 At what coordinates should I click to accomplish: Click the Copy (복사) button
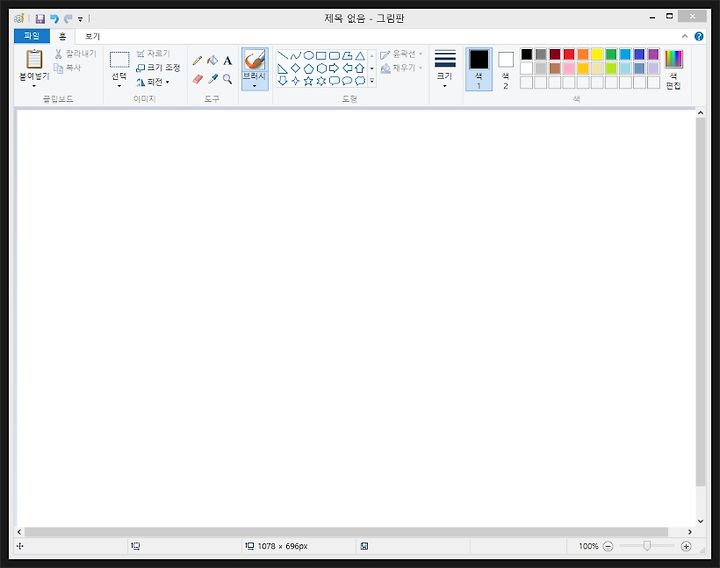pos(68,68)
